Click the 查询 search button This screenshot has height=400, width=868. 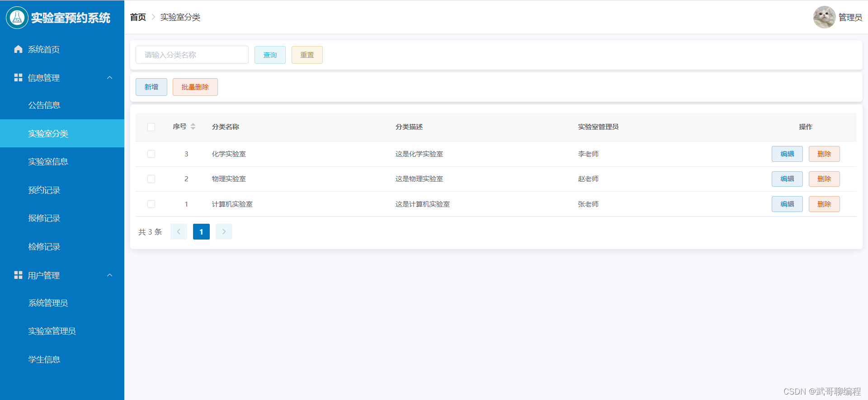[x=270, y=55]
